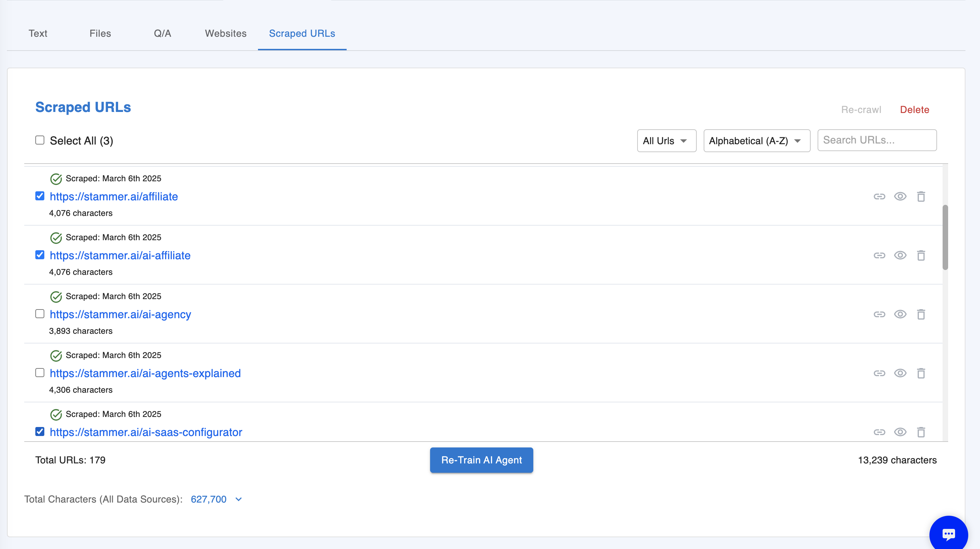Open the ai-saas-configurator URL link
The height and width of the screenshot is (549, 980).
[146, 432]
